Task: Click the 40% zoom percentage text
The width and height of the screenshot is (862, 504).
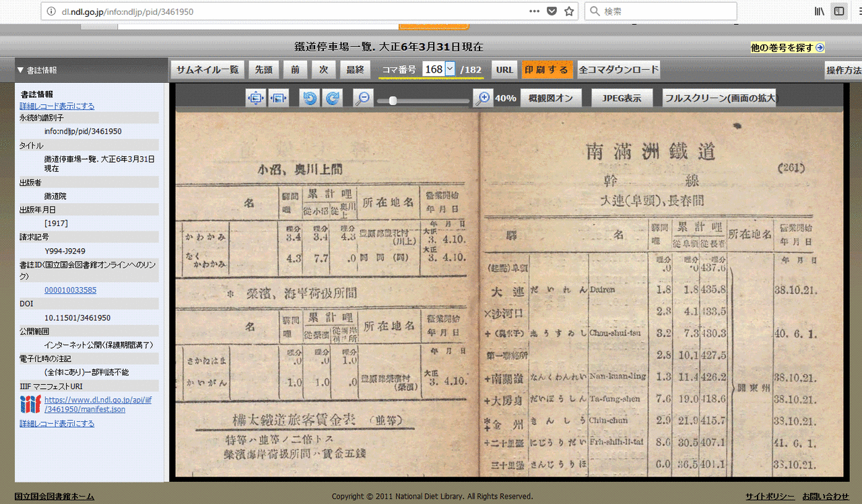Action: click(506, 98)
